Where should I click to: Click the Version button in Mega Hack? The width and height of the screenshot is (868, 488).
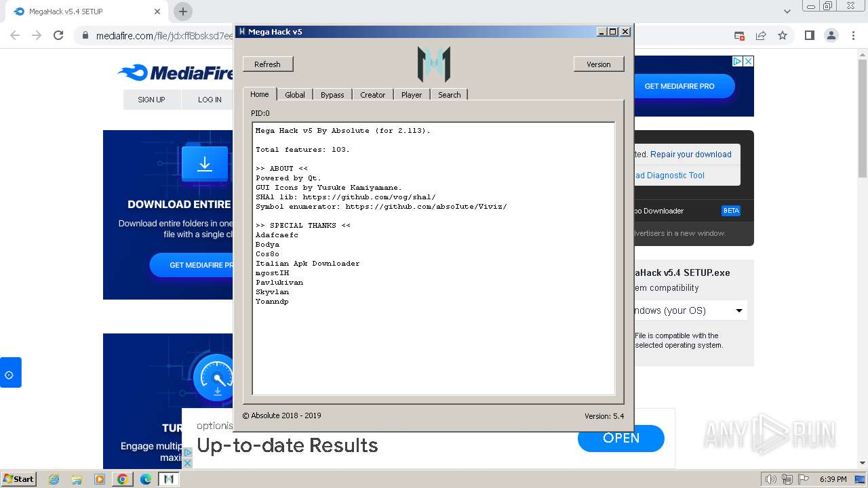point(598,64)
